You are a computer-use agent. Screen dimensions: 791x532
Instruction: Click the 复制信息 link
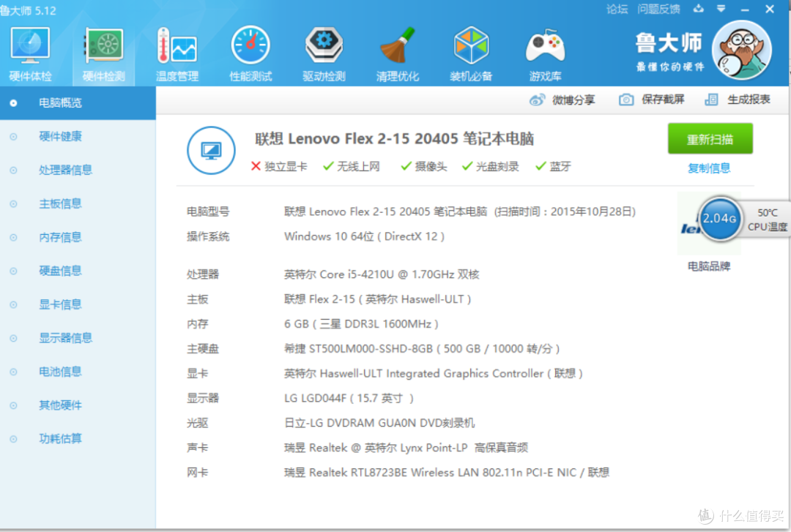pos(709,168)
